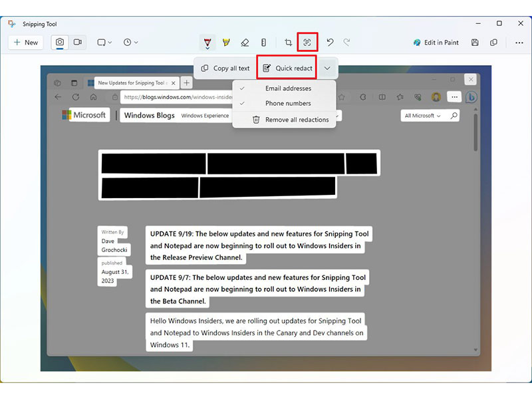Select the red Ballpoint pen tool
532x399 pixels.
[x=207, y=43]
